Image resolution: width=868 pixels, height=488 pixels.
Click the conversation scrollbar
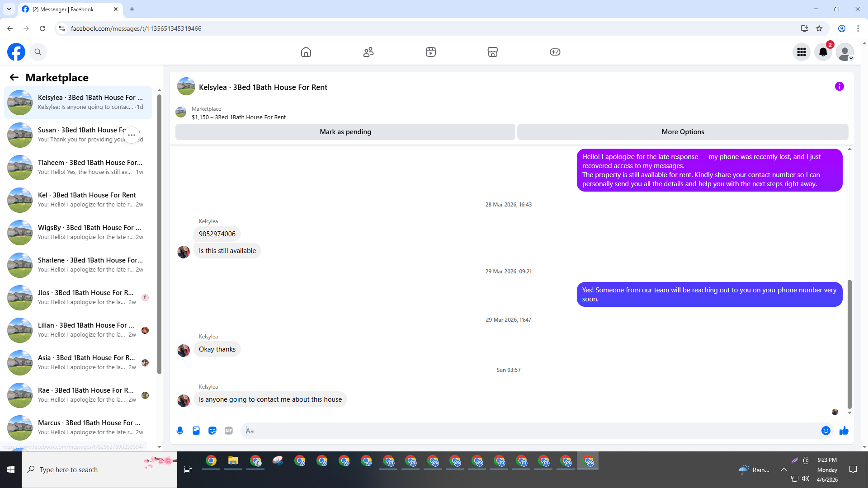click(849, 343)
